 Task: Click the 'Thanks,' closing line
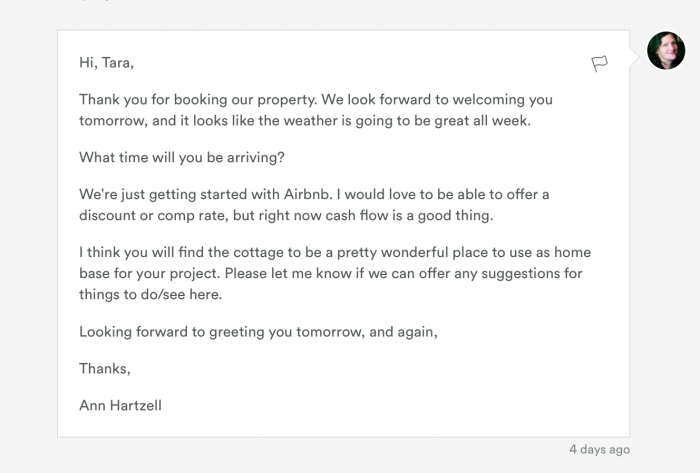105,368
